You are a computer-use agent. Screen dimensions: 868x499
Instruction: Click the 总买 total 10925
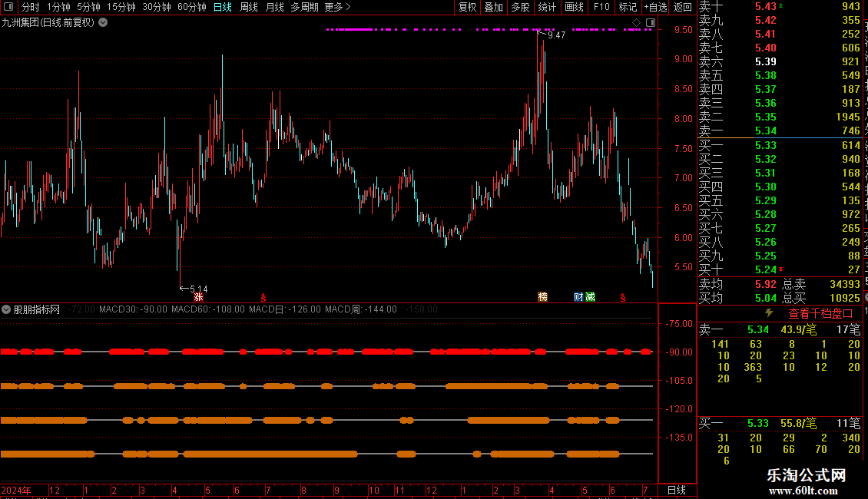[845, 298]
